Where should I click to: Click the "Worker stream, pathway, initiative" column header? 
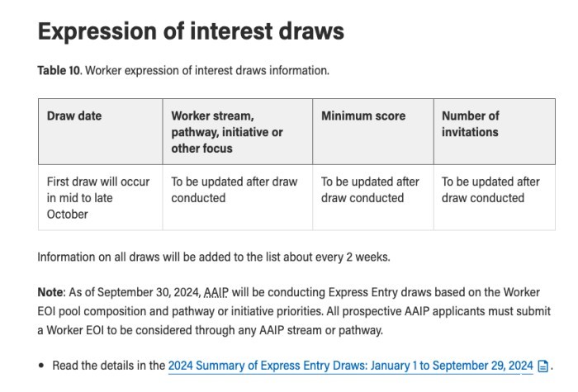[x=227, y=132]
